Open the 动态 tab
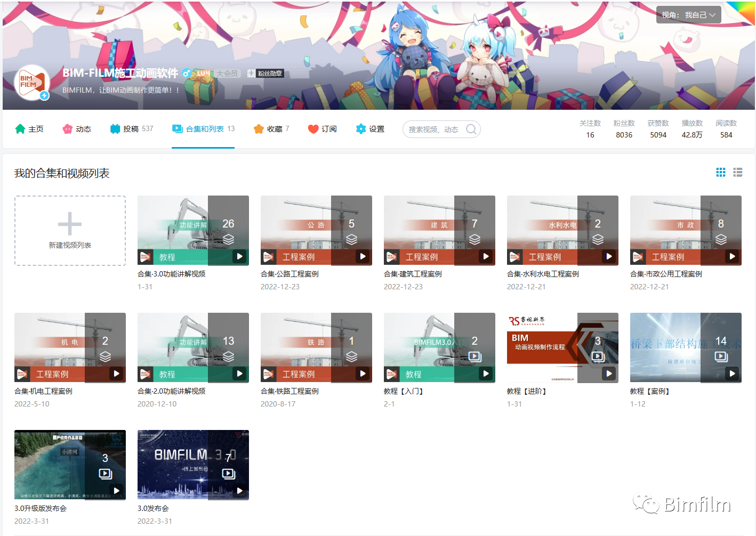Screen dimensions: 756x536 pos(77,129)
